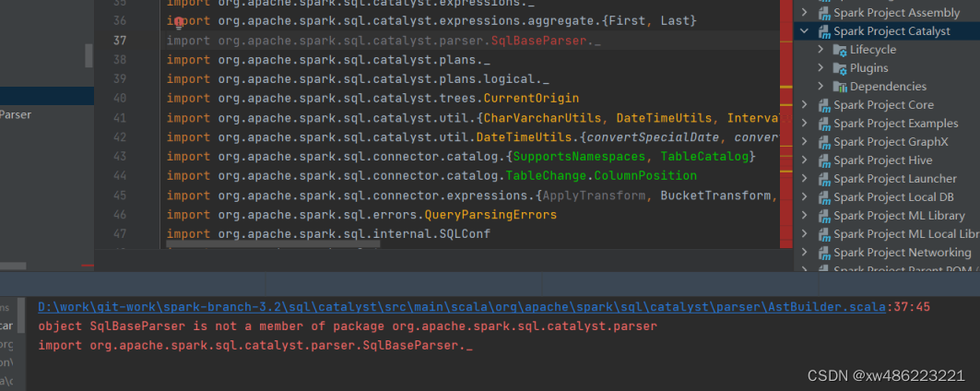
Task: Select the Lifecycle tree row
Action: [x=887, y=50]
